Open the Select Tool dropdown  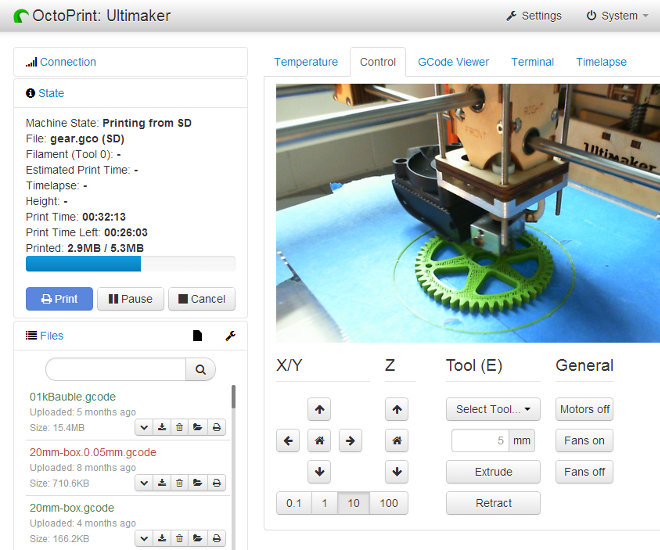[493, 409]
